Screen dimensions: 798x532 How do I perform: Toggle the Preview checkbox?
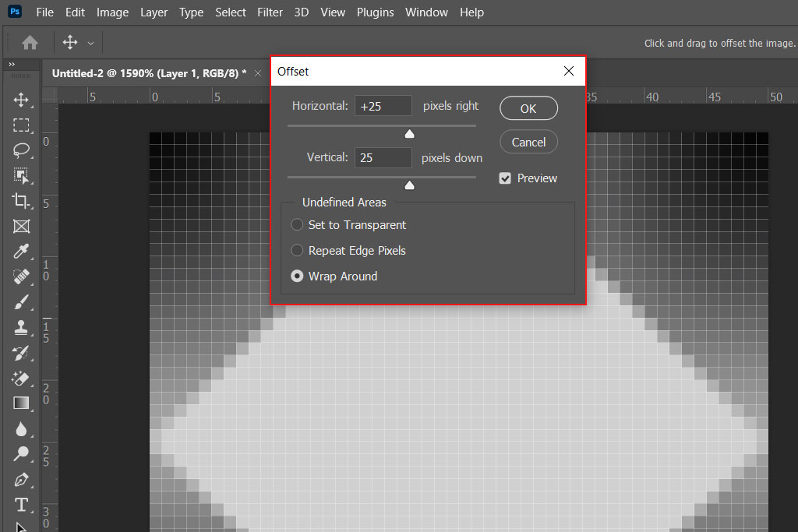point(505,178)
